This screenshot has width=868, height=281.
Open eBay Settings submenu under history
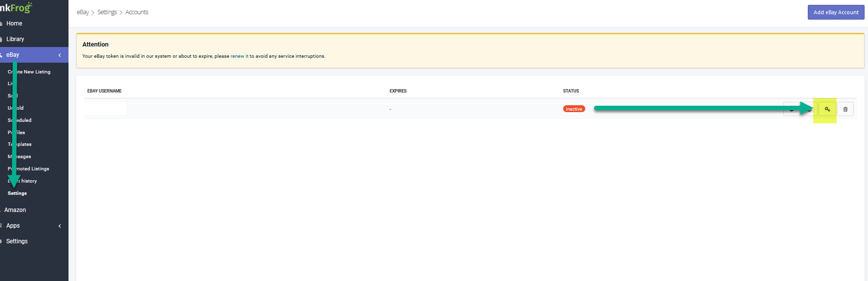click(x=17, y=193)
